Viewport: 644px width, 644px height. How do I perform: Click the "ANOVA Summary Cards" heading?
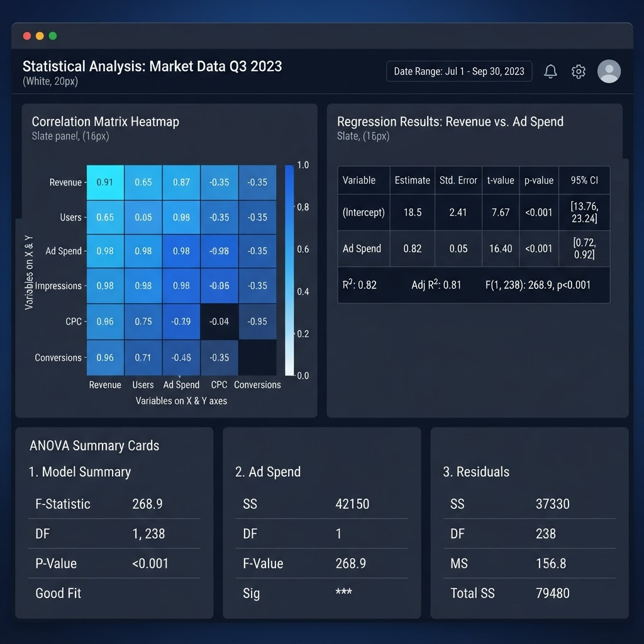coord(94,446)
